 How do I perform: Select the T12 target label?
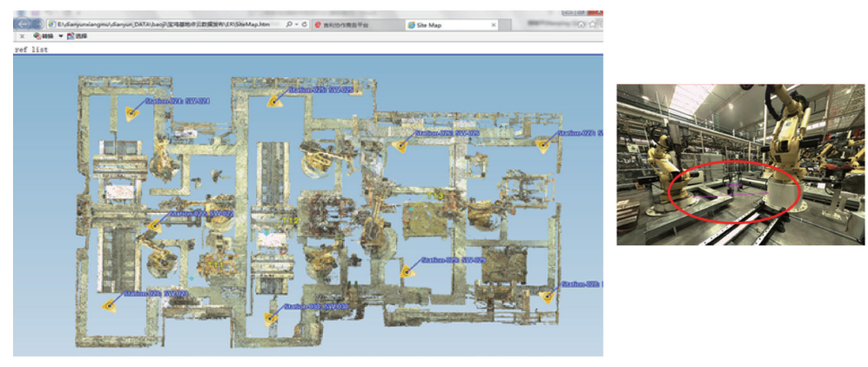[291, 221]
